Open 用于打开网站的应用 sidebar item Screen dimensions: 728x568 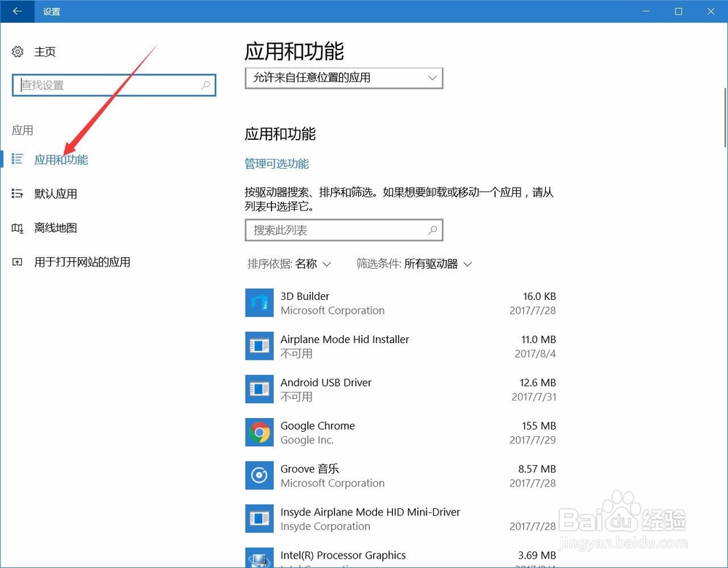[82, 262]
